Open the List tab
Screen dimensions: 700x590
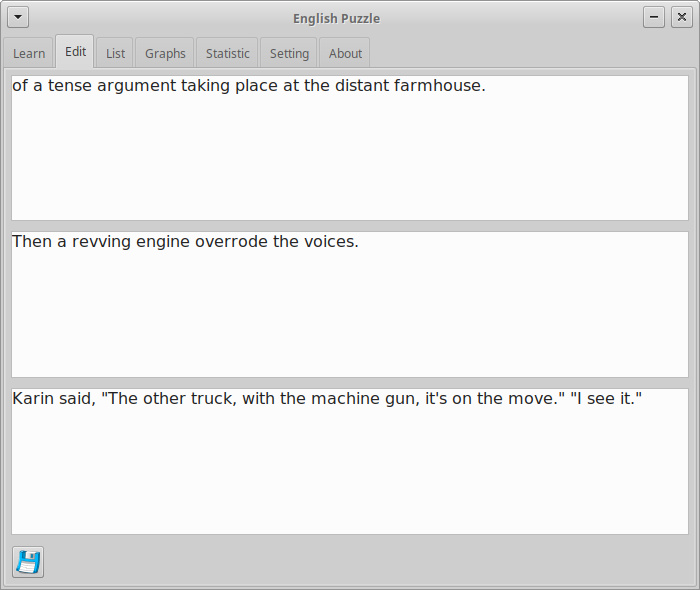[115, 53]
